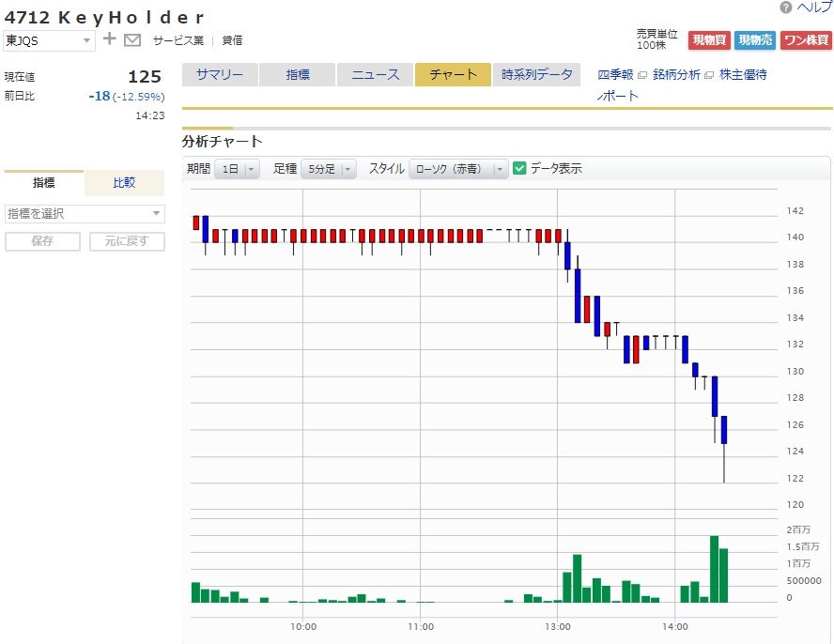Switch to the 指標 top tab

point(298,74)
